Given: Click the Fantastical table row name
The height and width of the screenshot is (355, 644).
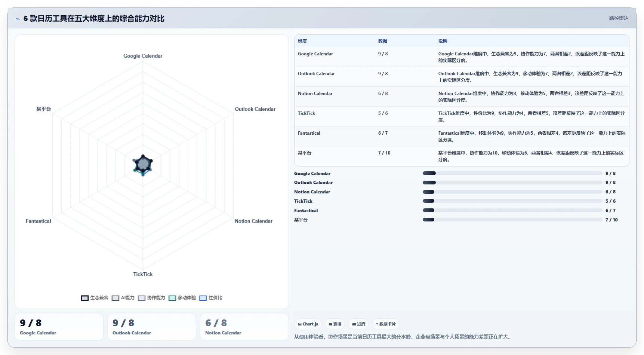Looking at the screenshot, I should click(x=309, y=133).
